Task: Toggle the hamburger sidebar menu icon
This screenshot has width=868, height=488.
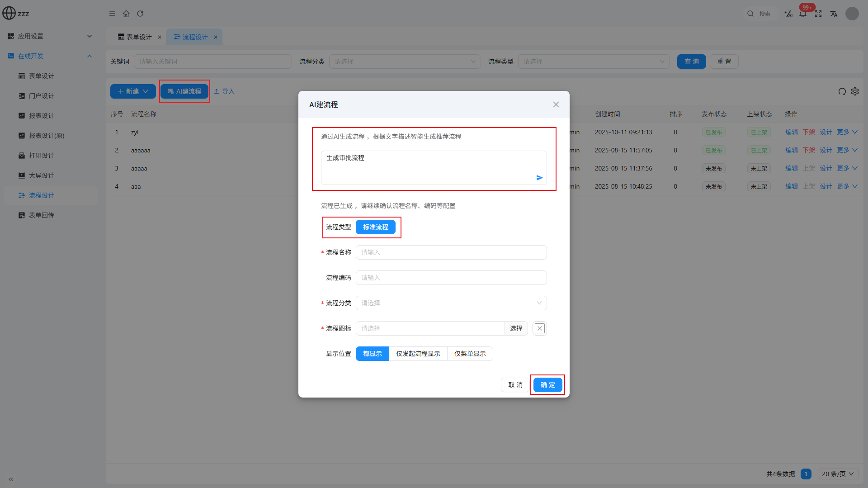Action: (112, 14)
